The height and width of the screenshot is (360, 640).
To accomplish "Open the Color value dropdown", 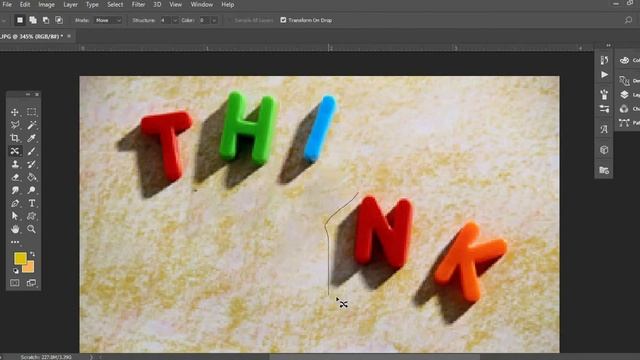I will 214,20.
